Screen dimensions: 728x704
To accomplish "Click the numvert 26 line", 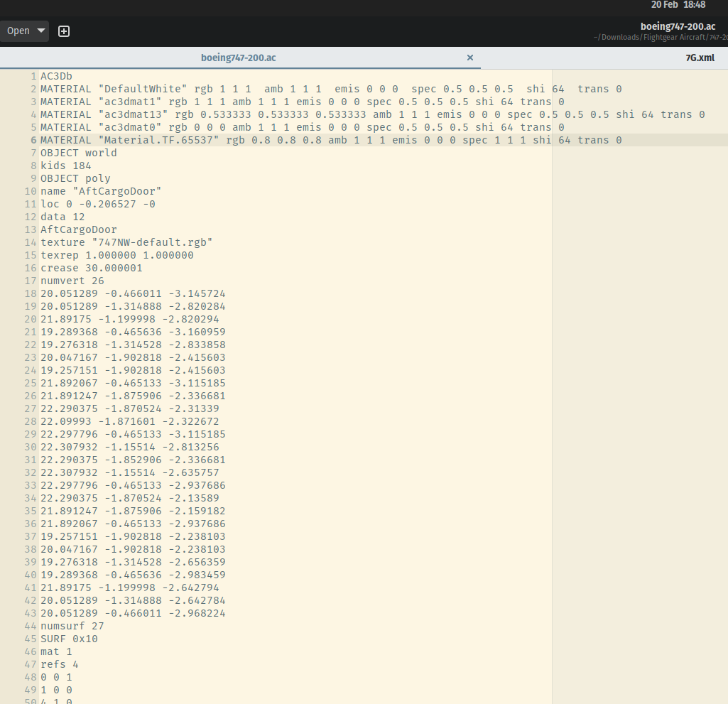I will (72, 281).
